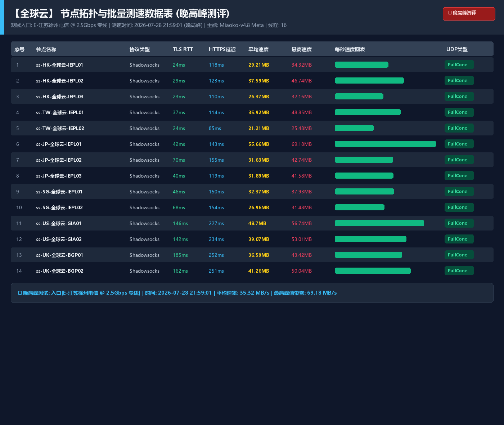The image size is (504, 425).
Task: Click the red 晚高峰测评 badge button
Action: [x=469, y=14]
